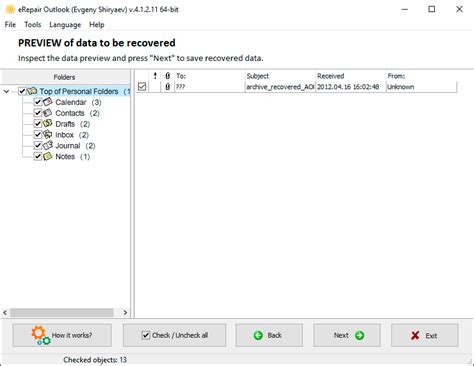Open the Tools menu
Viewport: 474px width, 366px height.
click(33, 25)
